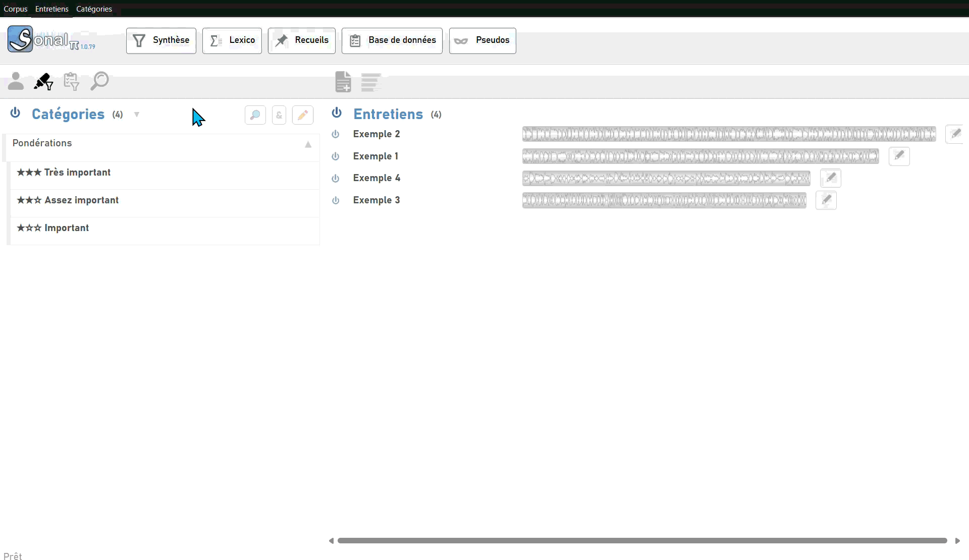This screenshot has height=560, width=969.
Task: Open the Catégories menu
Action: [94, 9]
